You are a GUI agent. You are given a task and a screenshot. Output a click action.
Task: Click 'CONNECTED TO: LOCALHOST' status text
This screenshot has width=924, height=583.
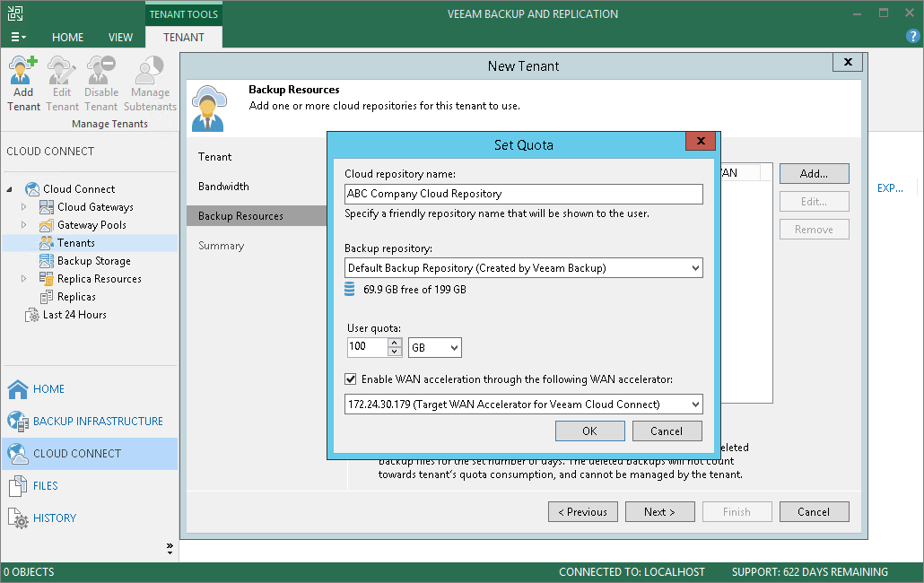(632, 572)
